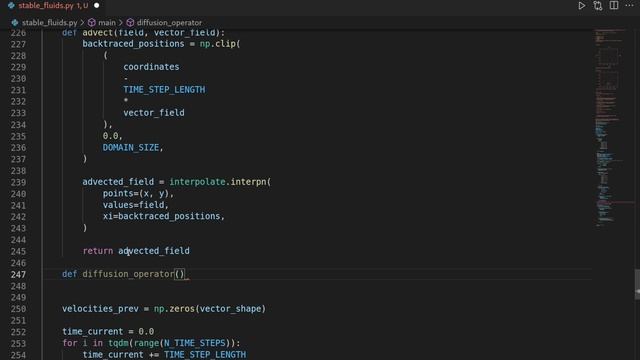Run the Python file with play icon
The image size is (640, 360).
tap(581, 6)
